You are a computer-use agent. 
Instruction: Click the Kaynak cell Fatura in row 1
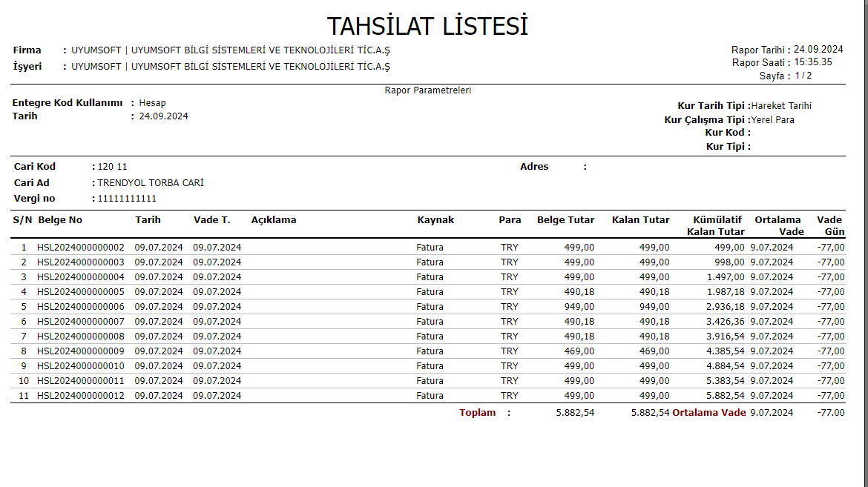430,248
